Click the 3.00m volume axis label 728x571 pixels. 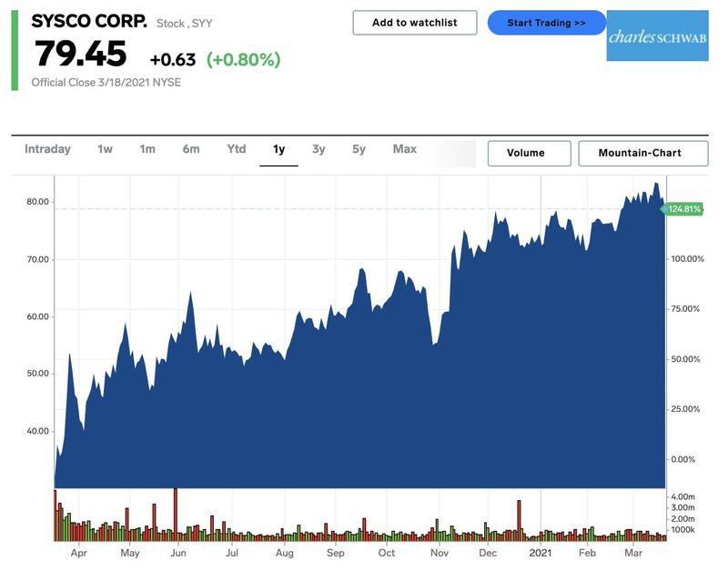(x=683, y=507)
